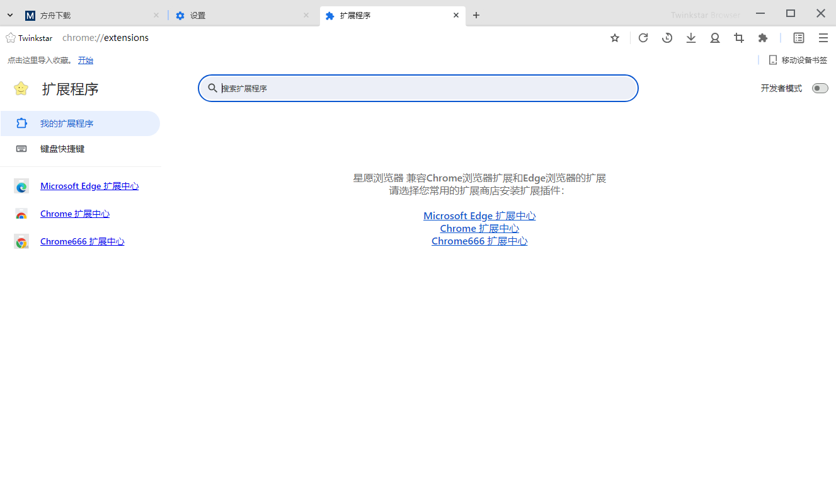Click the reading list panel icon
The height and width of the screenshot is (504, 836).
[798, 38]
